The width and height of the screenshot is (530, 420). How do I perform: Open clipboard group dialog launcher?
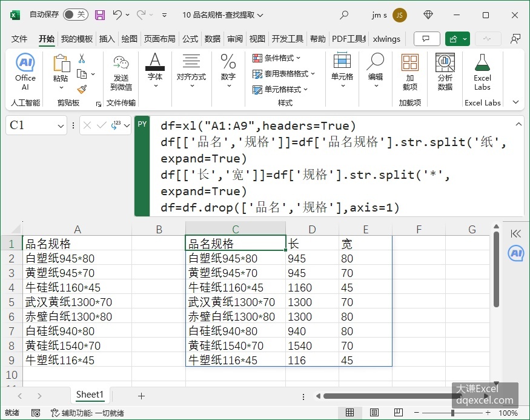coord(98,104)
